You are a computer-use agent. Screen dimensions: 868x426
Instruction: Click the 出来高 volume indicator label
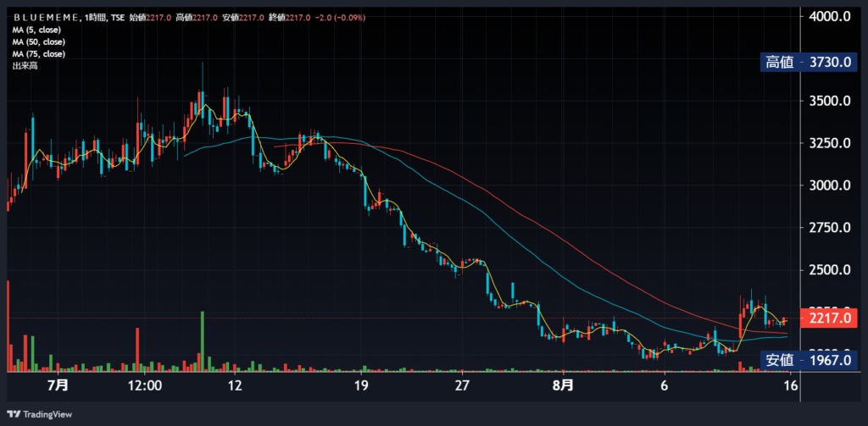(25, 66)
